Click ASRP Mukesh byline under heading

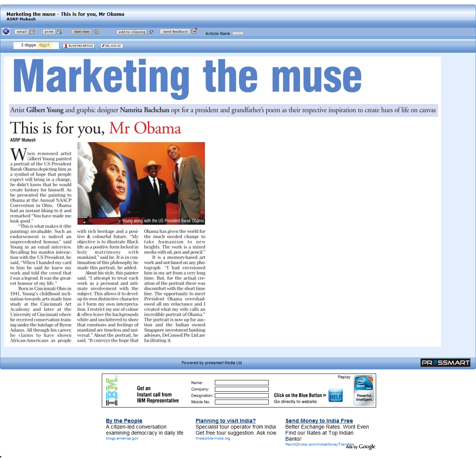click(x=23, y=140)
